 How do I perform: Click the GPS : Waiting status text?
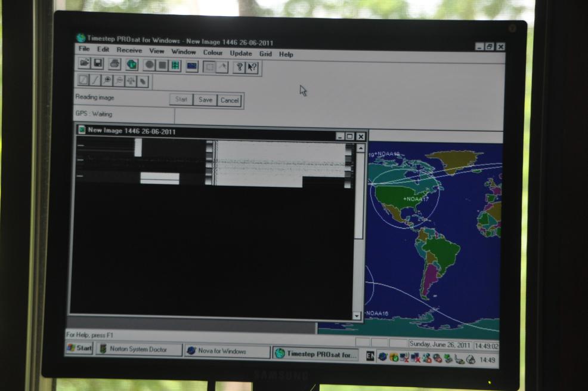pos(94,113)
